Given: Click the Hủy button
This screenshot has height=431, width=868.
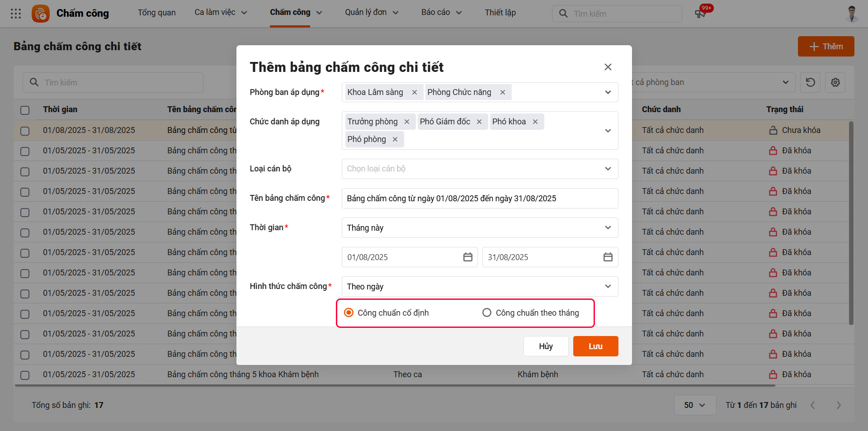Looking at the screenshot, I should point(546,346).
